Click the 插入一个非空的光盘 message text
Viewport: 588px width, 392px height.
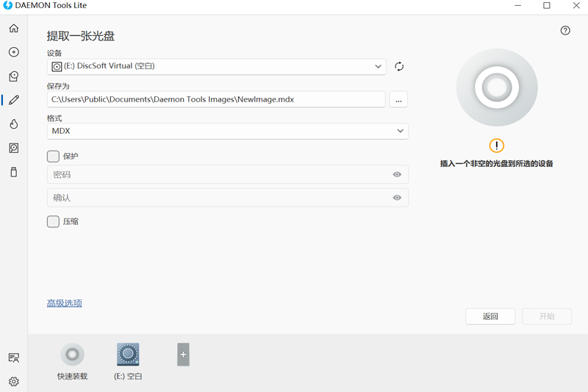497,163
